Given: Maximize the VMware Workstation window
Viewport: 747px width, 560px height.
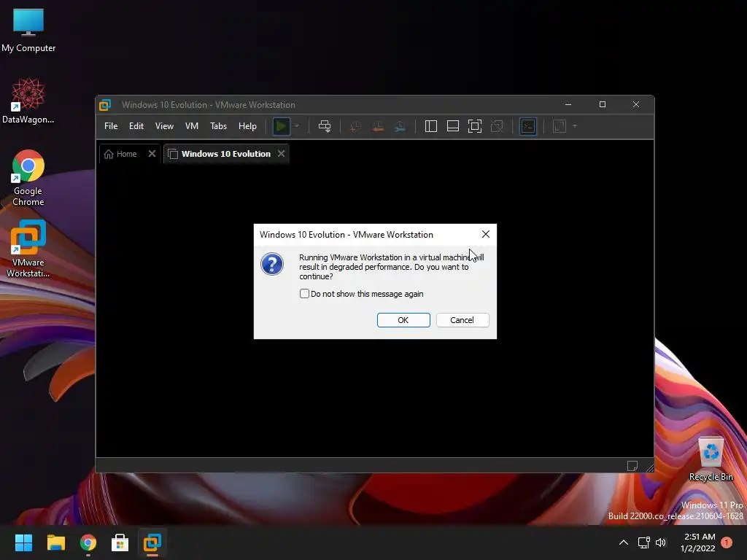Looking at the screenshot, I should (603, 104).
